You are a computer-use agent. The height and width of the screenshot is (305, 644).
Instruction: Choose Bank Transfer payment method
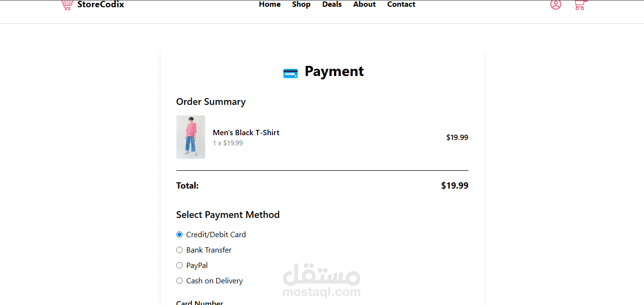point(179,250)
